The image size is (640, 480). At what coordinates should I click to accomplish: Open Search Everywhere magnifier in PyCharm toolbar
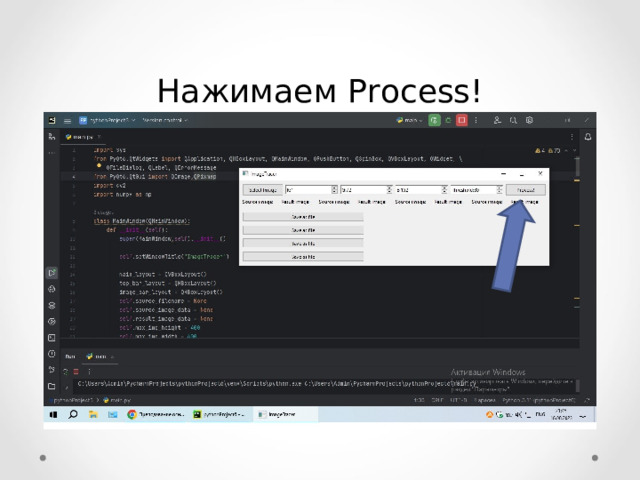pyautogui.click(x=513, y=120)
